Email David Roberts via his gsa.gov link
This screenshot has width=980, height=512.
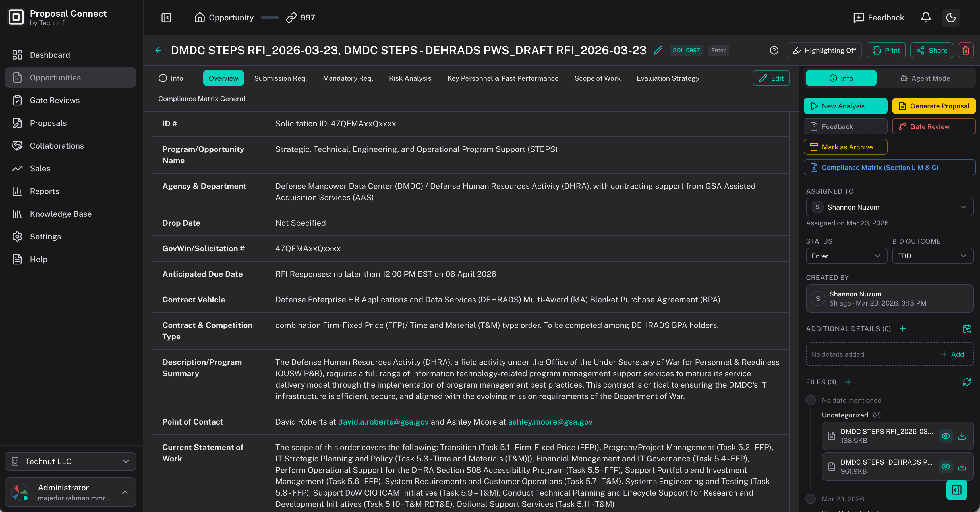383,421
